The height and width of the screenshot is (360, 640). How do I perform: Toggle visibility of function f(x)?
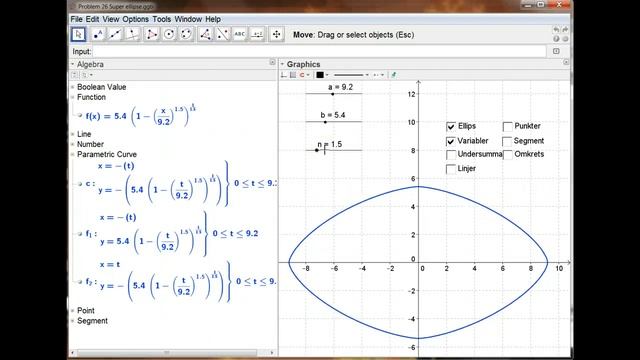point(80,116)
